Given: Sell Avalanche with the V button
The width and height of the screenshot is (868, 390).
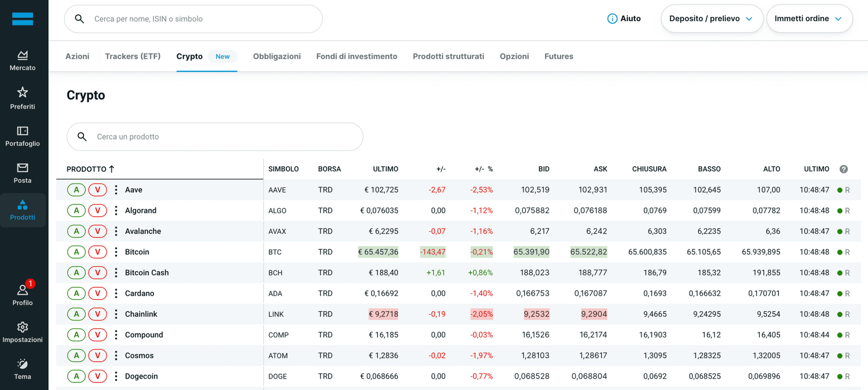Looking at the screenshot, I should pos(98,231).
